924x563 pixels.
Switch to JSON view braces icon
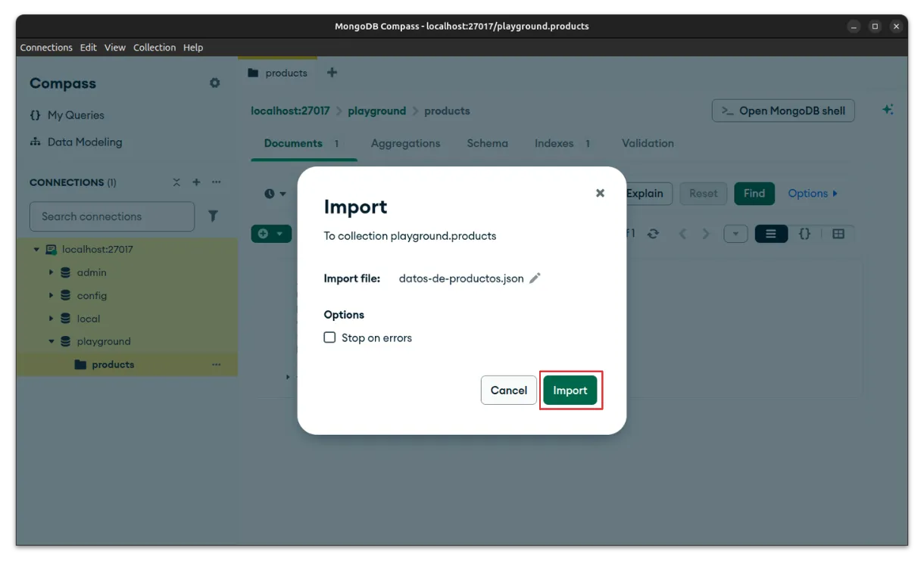point(804,234)
